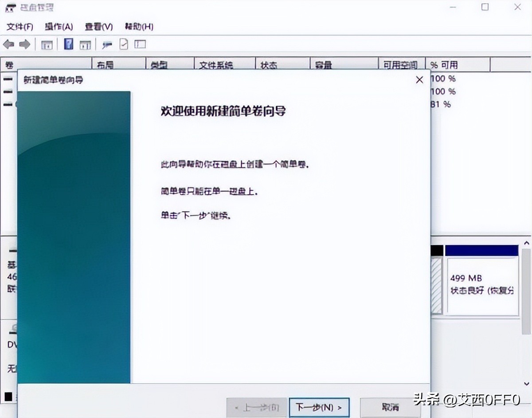Click the screwdriver-shaped toolbar icon
The width and height of the screenshot is (532, 418).
(x=106, y=44)
